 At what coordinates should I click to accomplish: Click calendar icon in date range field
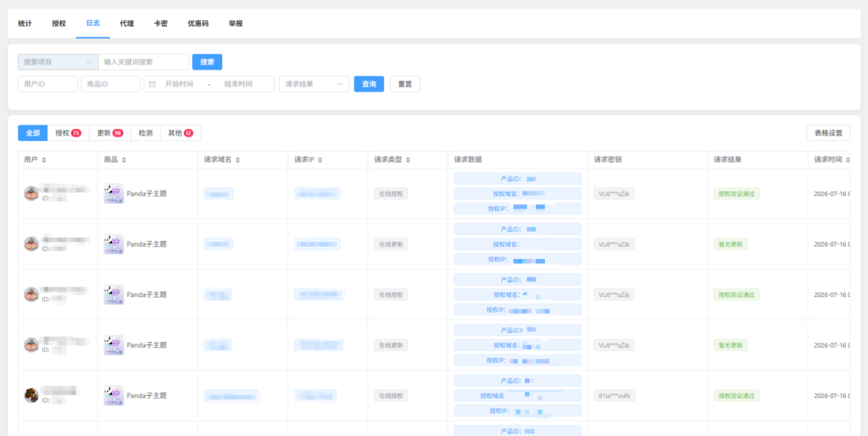[153, 84]
